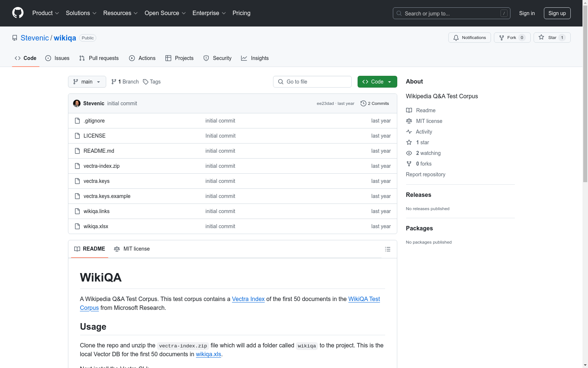The width and height of the screenshot is (588, 368).
Task: Click the Notifications button
Action: 470,38
